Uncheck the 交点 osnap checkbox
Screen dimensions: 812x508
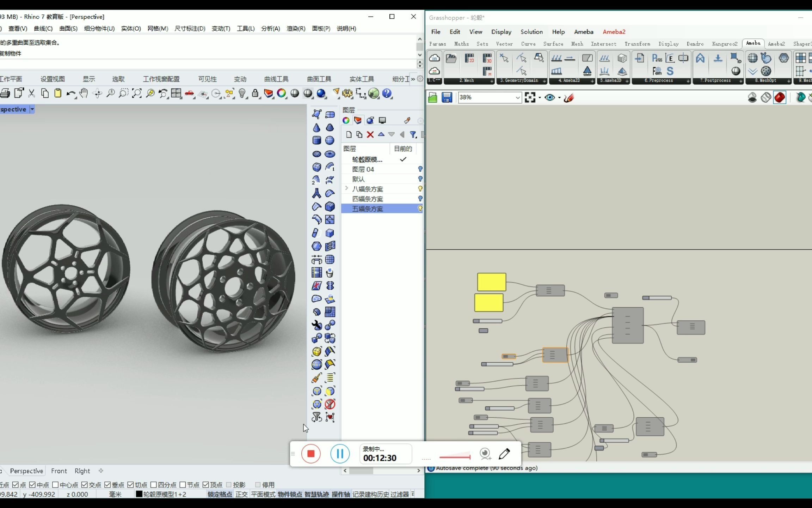85,485
